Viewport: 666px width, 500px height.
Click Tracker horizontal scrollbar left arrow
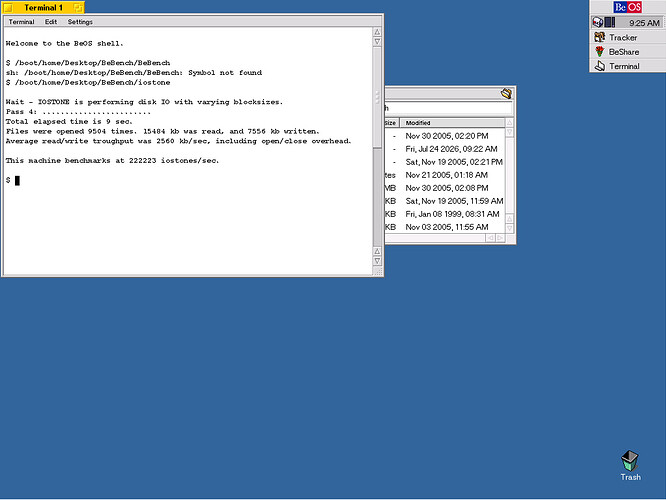[491, 238]
